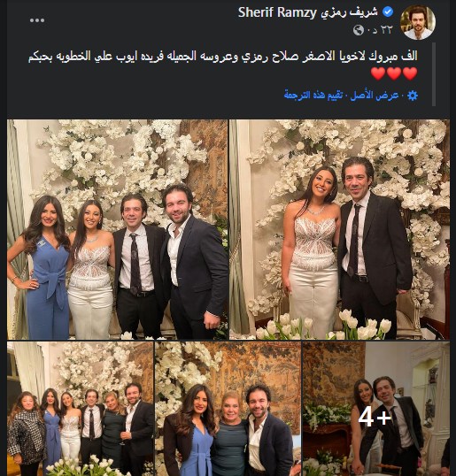The image size is (456, 476).
Task: Click تقييم هذه الترجمة rate translation link
Action: click(313, 96)
